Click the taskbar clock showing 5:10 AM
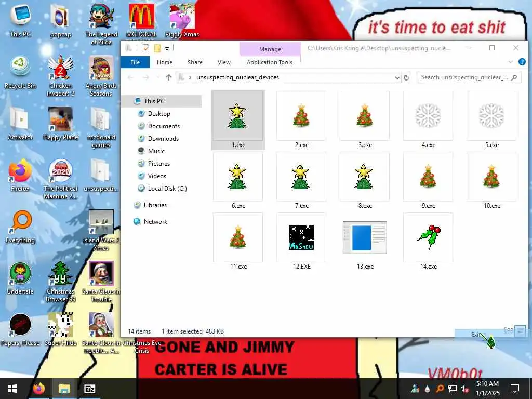532x399 pixels. coord(487,389)
